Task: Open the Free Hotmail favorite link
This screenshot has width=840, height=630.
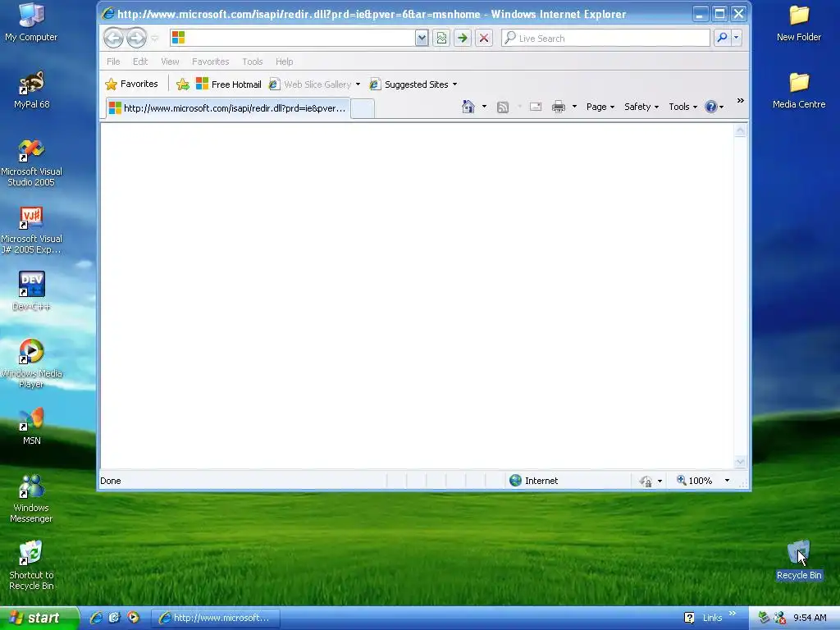Action: pos(229,84)
